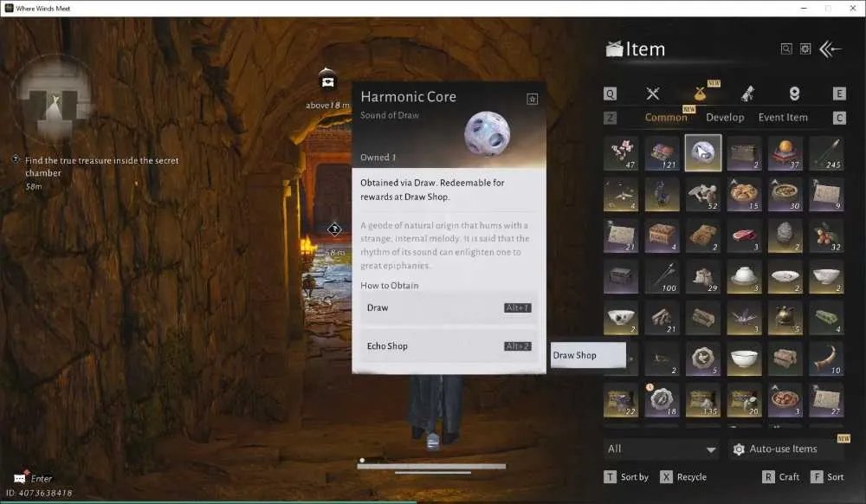Open Auto-use Items settings
The width and height of the screenshot is (866, 504).
pos(785,449)
